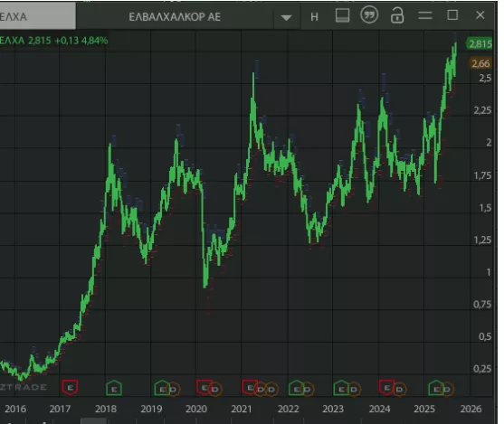
Task: Click the orange D dividend marker at 2020
Action: click(x=215, y=390)
